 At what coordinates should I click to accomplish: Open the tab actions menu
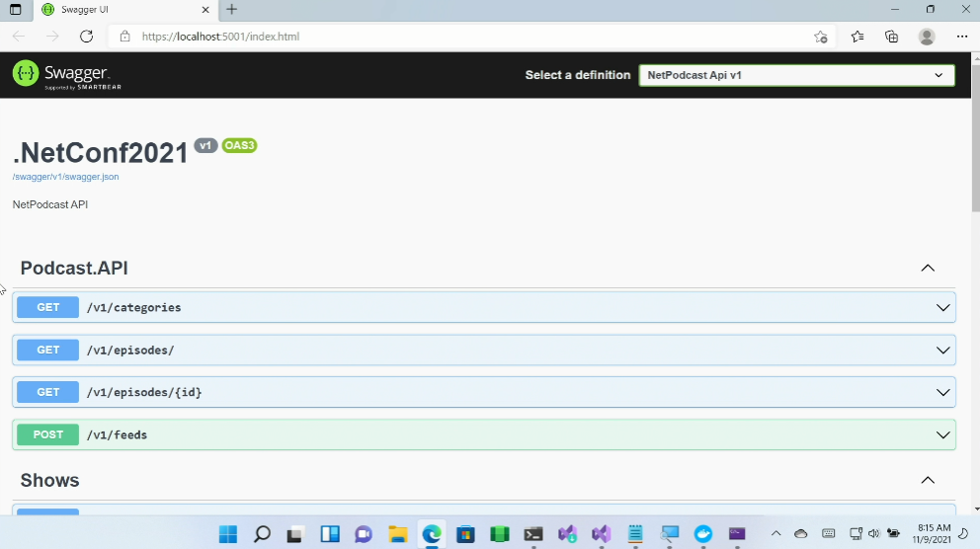16,9
